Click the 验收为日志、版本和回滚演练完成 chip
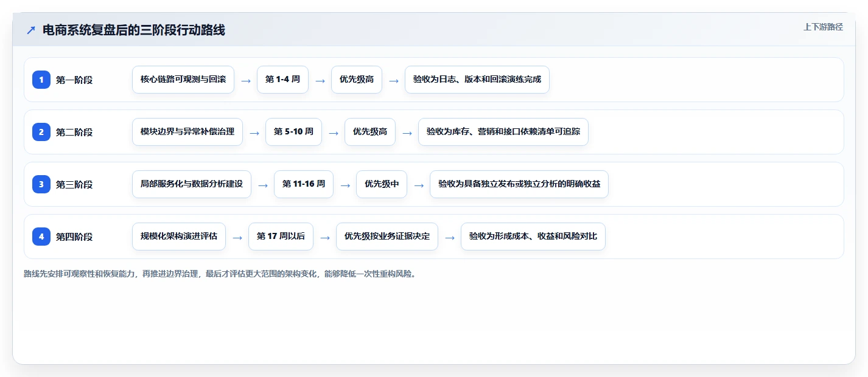This screenshot has height=377, width=868. tap(477, 80)
